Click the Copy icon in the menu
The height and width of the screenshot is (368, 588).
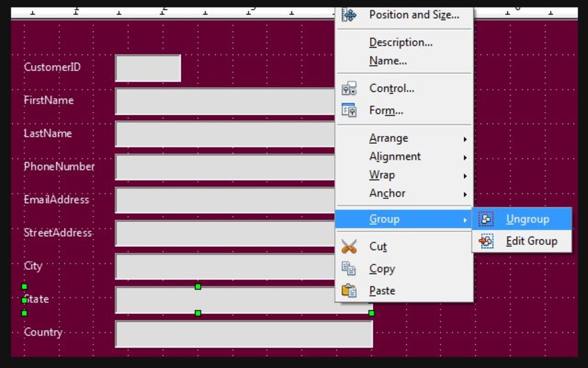349,268
